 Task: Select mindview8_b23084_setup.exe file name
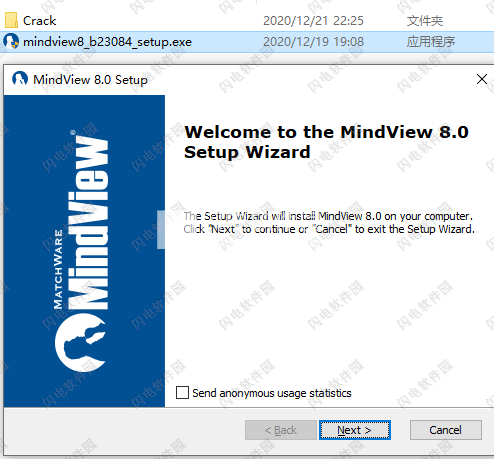pyautogui.click(x=107, y=42)
